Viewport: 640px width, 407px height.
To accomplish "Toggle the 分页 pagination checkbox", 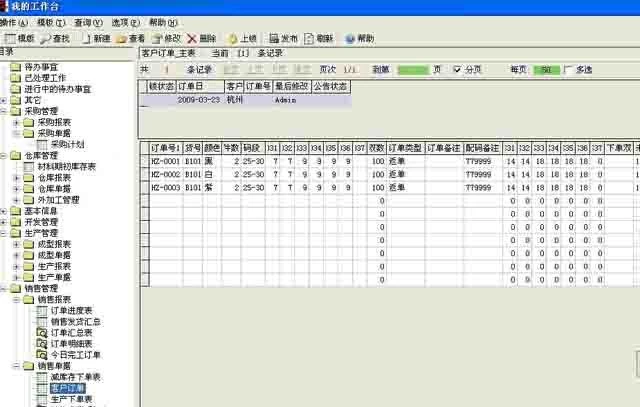I will (458, 70).
